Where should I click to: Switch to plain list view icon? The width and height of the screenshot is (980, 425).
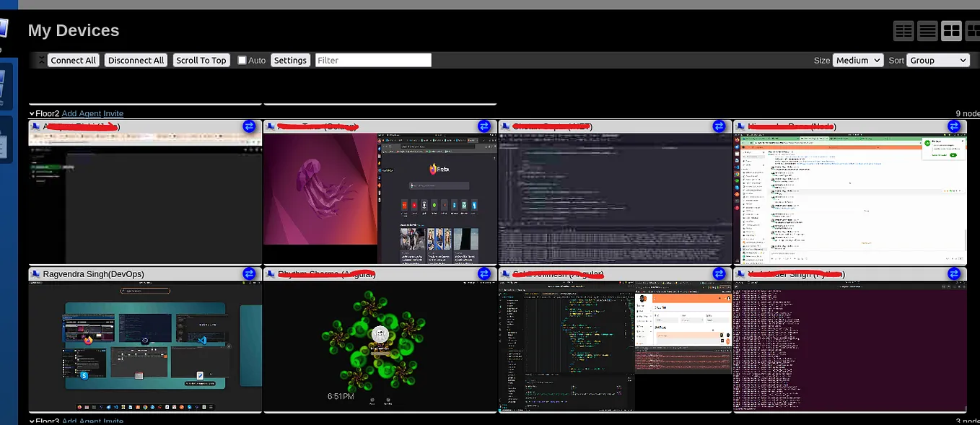click(x=927, y=31)
